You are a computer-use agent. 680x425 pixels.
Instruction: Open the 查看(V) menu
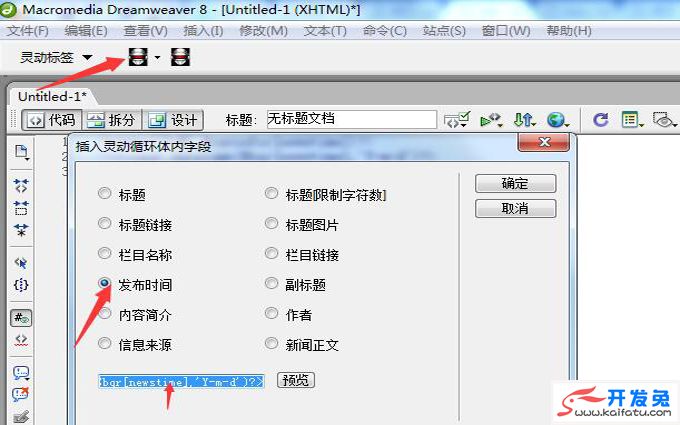tap(145, 31)
